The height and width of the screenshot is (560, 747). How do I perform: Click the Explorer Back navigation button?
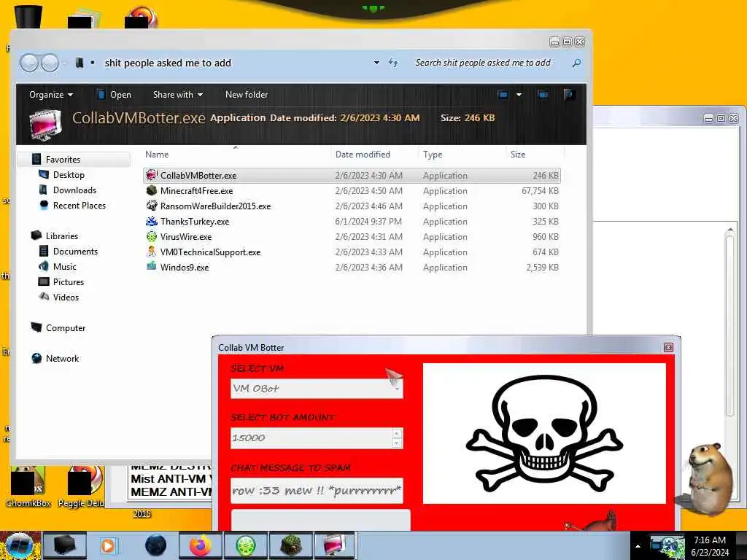pos(29,63)
